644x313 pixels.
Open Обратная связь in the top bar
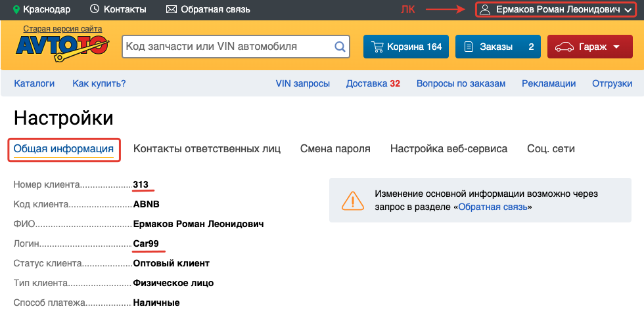pos(216,9)
